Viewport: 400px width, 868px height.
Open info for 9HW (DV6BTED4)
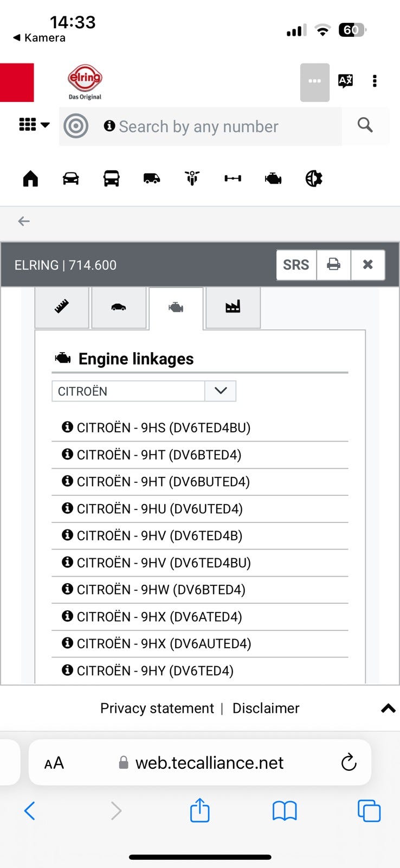point(68,589)
